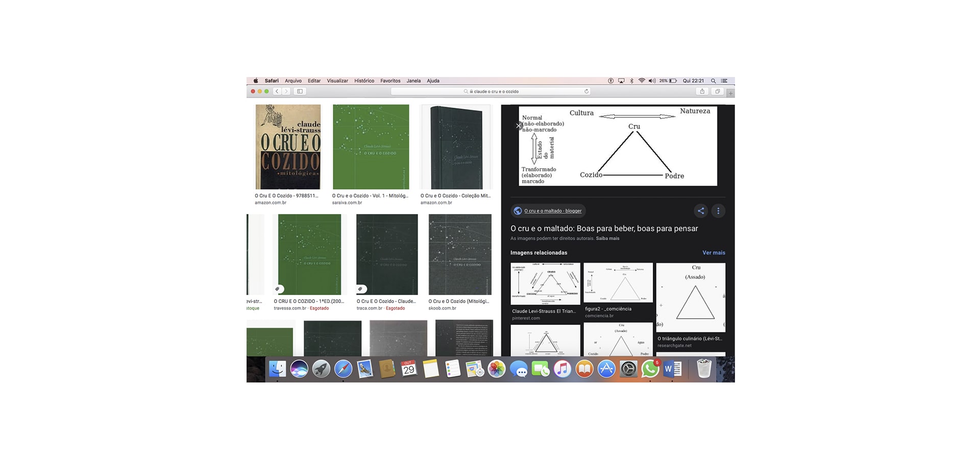980x459 pixels.
Task: Open Finder in the Dock
Action: [277, 369]
